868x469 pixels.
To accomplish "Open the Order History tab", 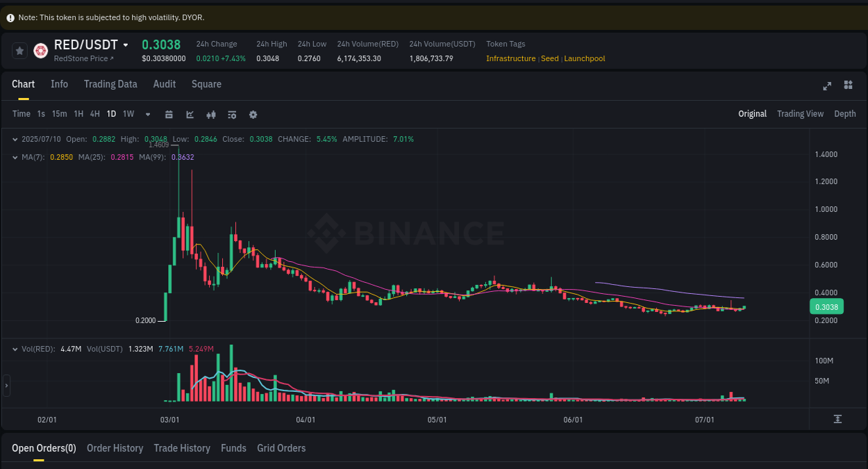I will 115,448.
